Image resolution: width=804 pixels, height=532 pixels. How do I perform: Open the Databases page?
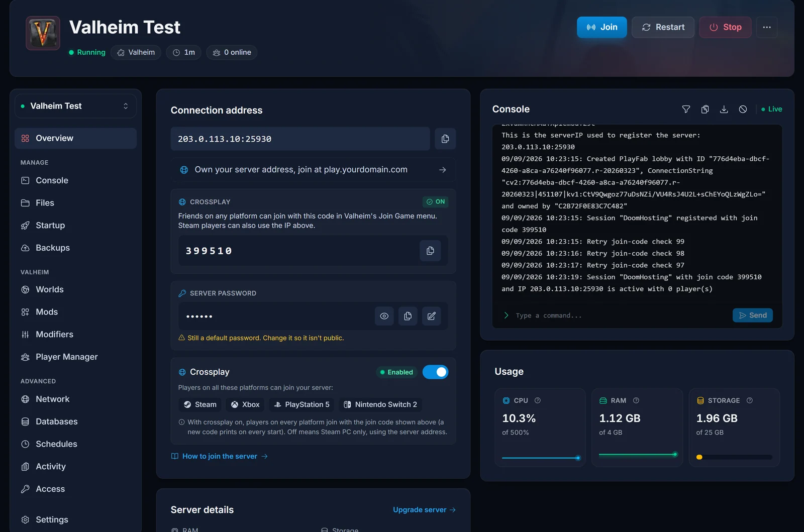coord(75,421)
